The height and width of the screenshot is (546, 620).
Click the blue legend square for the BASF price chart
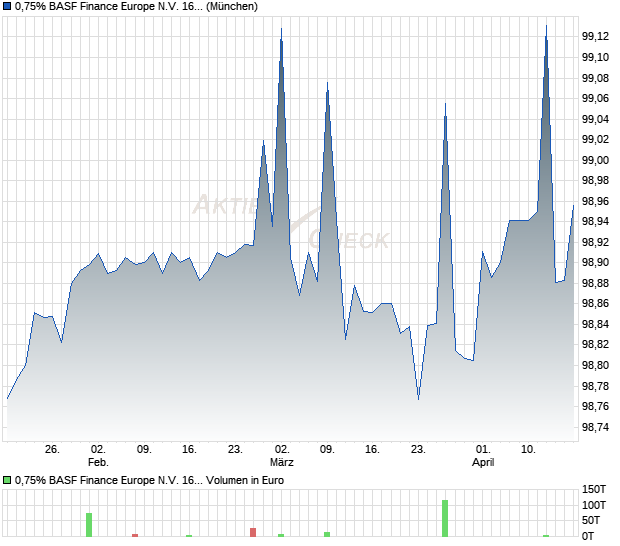click(x=7, y=7)
